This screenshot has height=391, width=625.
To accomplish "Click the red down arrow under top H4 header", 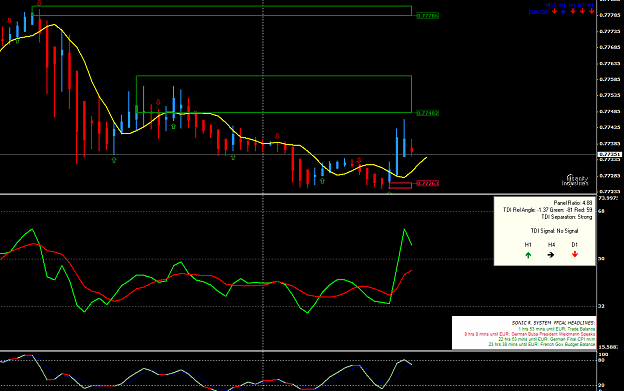I will click(573, 11).
